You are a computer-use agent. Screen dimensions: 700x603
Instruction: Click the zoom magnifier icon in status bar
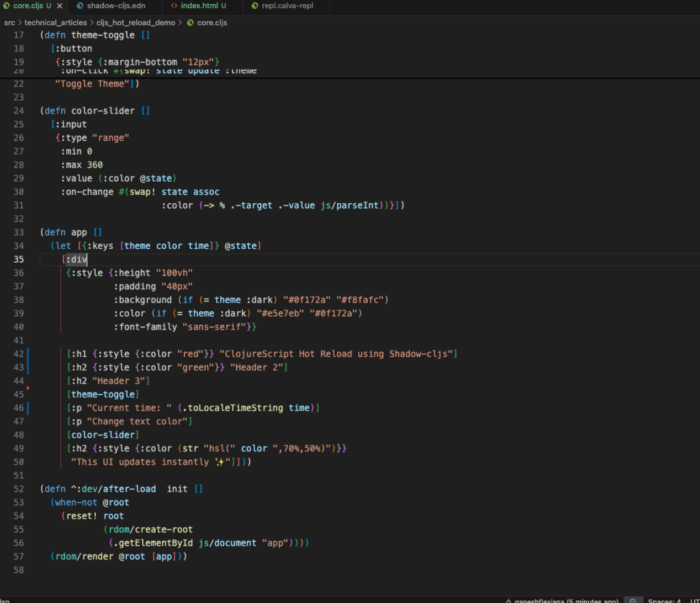[x=633, y=600]
